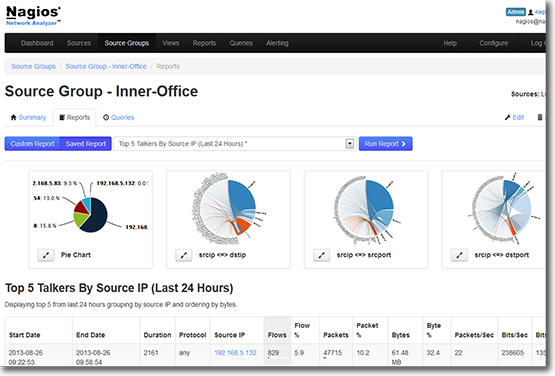Sort by the Start Date column header
555x376 pixels.
pyautogui.click(x=24, y=335)
